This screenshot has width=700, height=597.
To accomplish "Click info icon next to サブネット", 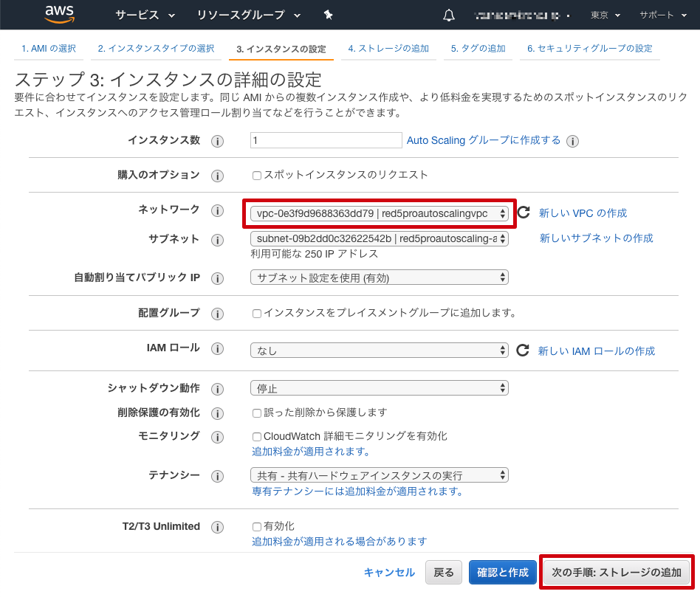I will click(x=217, y=240).
